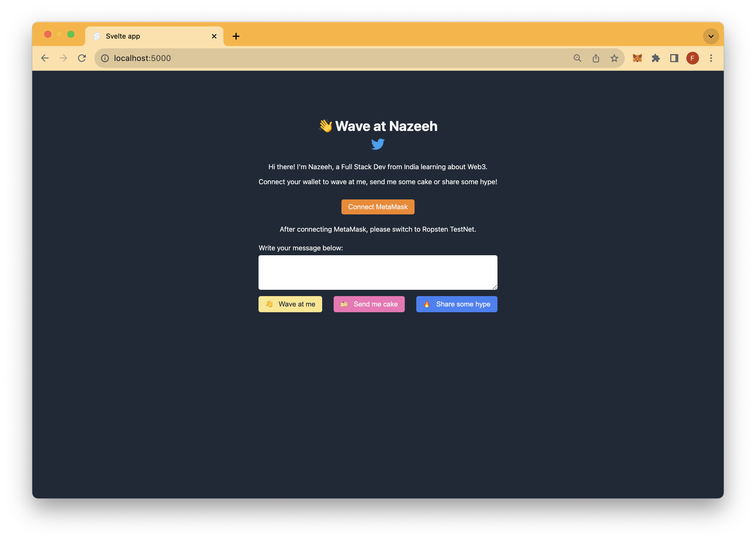Image resolution: width=756 pixels, height=541 pixels.
Task: Open the MetaMask fox extension
Action: click(x=637, y=58)
